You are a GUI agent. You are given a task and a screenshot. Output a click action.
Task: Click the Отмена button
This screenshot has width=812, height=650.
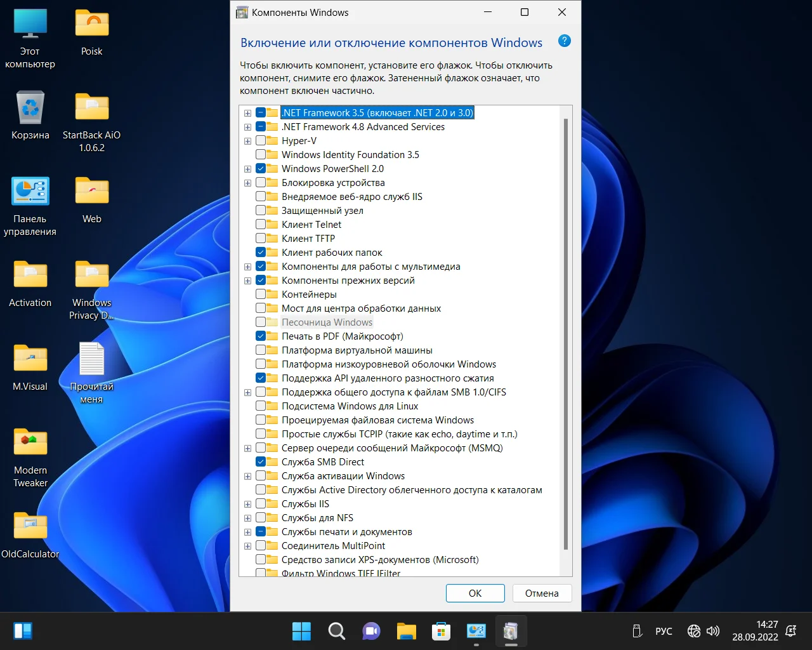pos(542,594)
